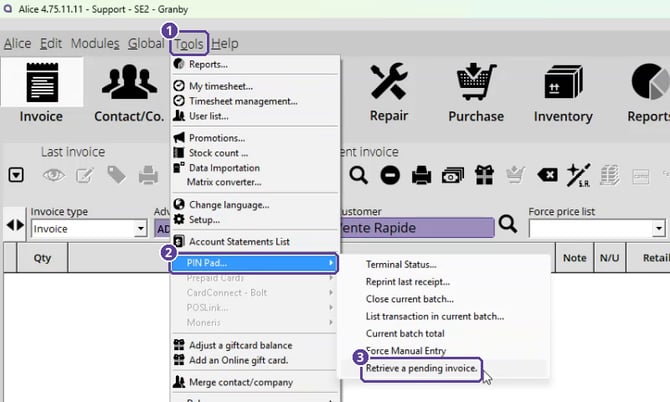This screenshot has width=670, height=402.
Task: Click the cash payment bills icon
Action: point(453,176)
